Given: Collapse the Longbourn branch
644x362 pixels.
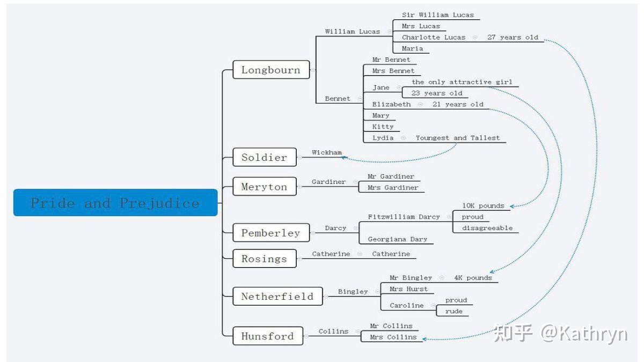Looking at the screenshot, I should tap(313, 70).
